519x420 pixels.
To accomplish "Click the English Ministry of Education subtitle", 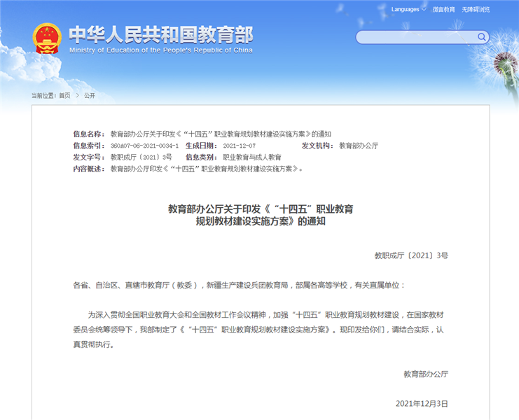I will (x=161, y=50).
